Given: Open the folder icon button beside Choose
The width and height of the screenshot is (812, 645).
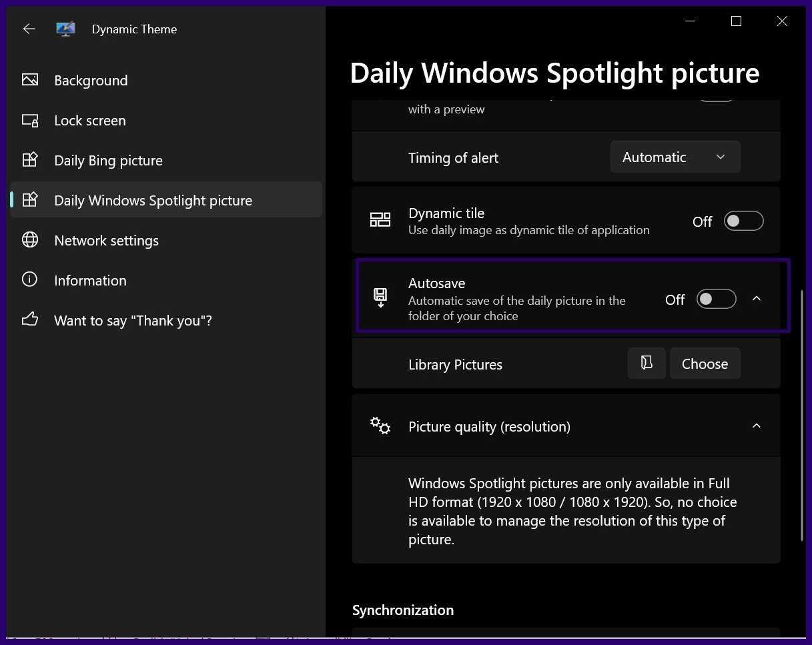Looking at the screenshot, I should [x=646, y=364].
